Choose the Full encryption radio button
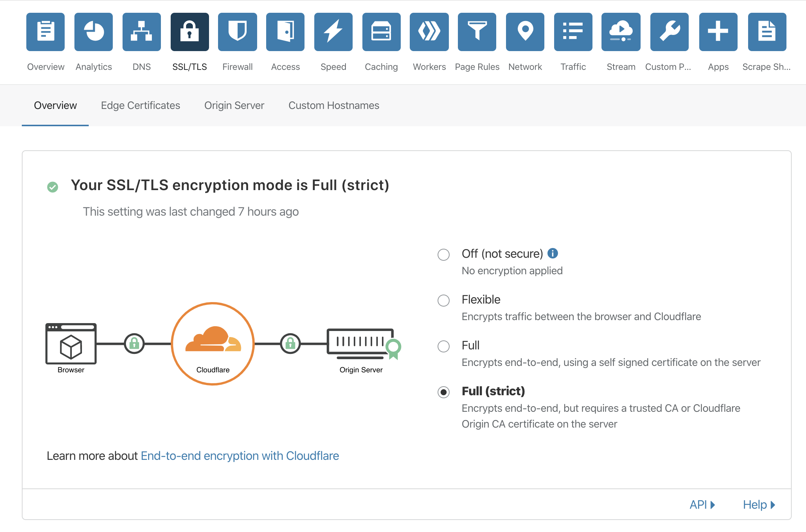 point(444,346)
